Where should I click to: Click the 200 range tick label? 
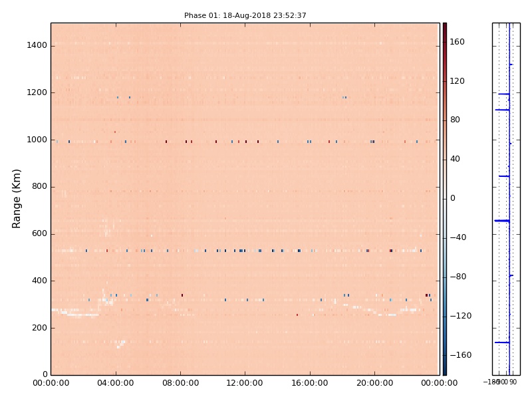click(x=39, y=328)
